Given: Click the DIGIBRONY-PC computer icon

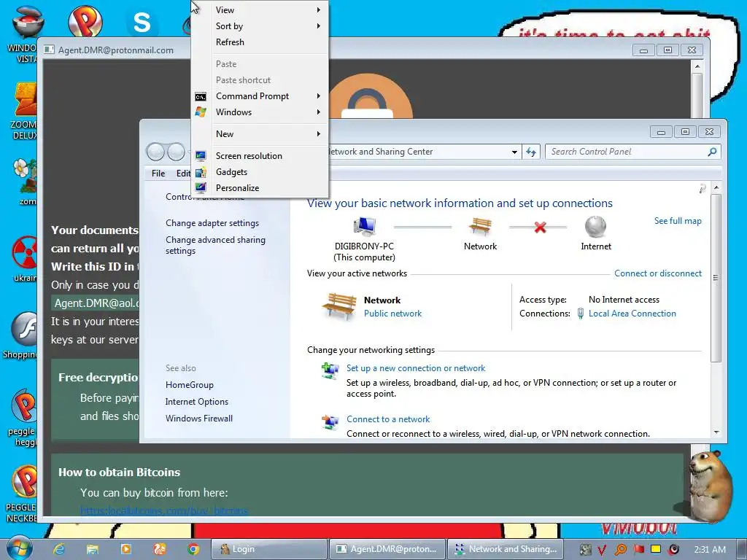Looking at the screenshot, I should point(365,227).
